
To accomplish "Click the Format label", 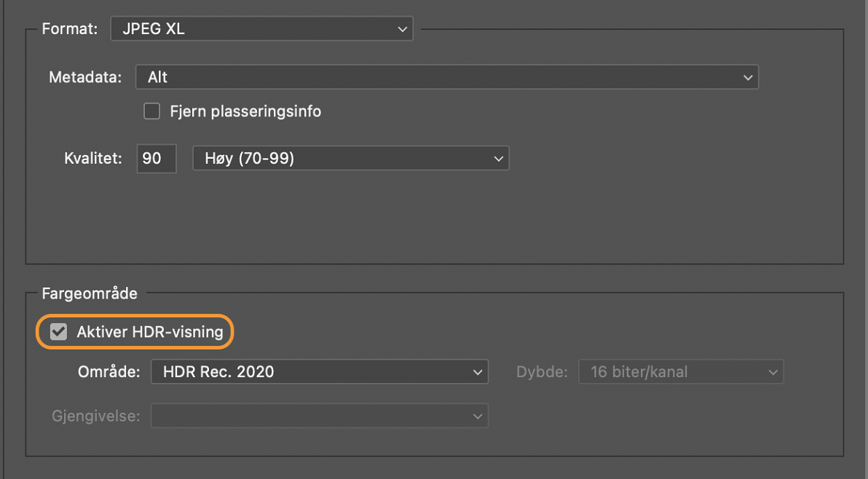I will (69, 28).
